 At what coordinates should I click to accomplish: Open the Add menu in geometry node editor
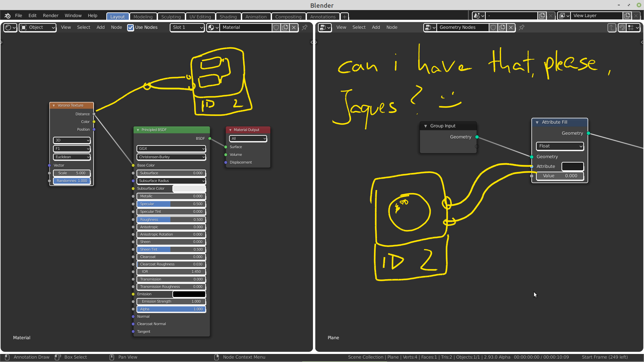(x=376, y=27)
